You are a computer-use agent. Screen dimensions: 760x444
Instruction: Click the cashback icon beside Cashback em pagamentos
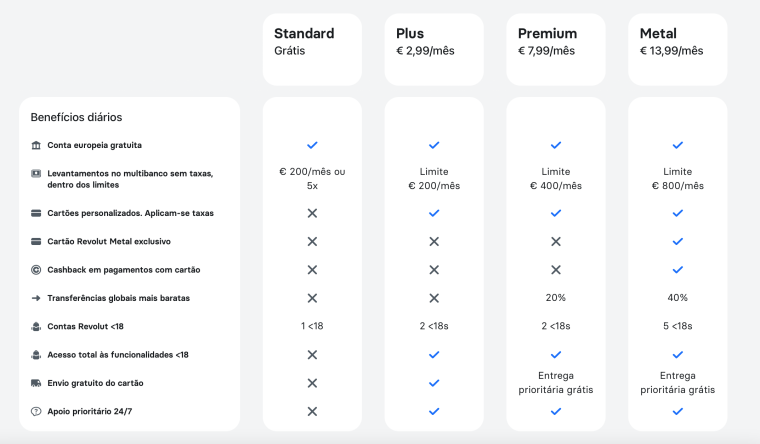[36, 269]
